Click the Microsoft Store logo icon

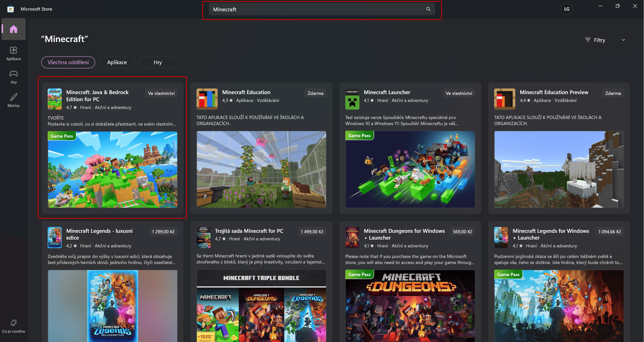tap(11, 9)
